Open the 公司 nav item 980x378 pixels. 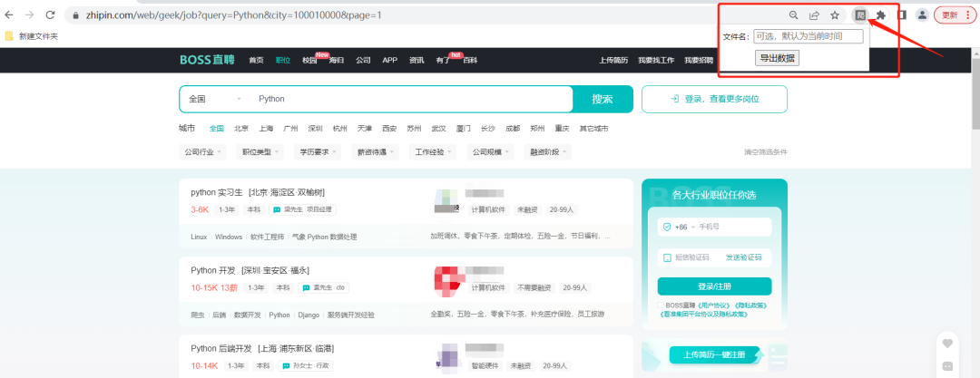(363, 61)
